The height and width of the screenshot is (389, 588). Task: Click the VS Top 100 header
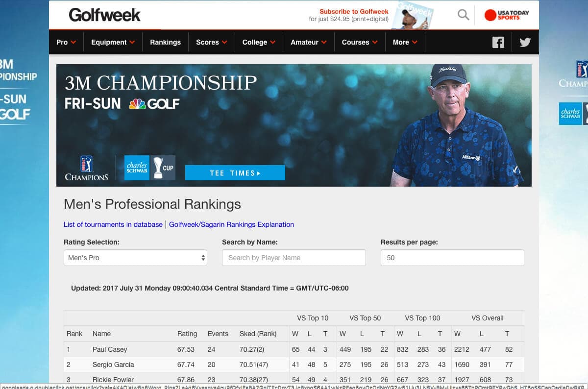click(x=422, y=318)
